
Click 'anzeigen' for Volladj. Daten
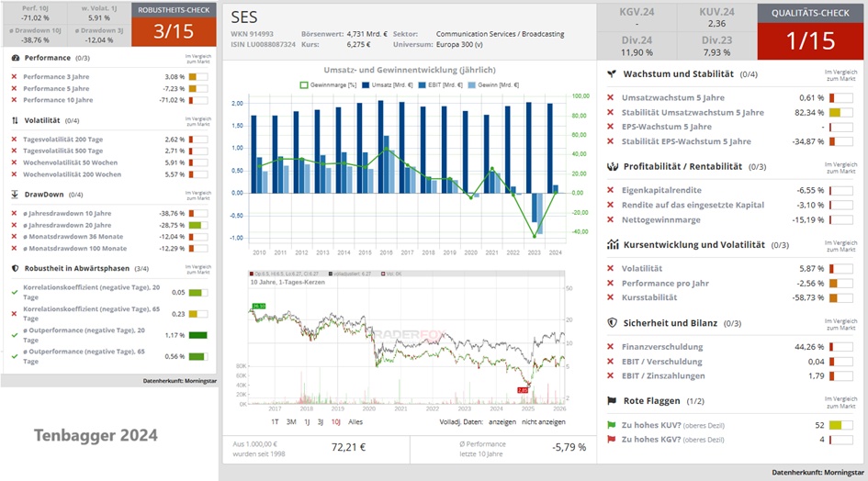[502, 421]
